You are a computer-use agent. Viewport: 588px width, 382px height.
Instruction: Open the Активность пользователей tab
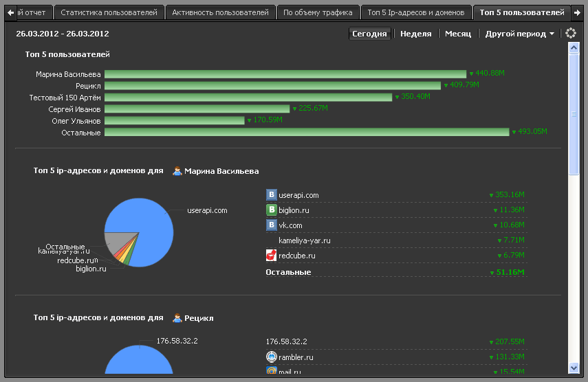coord(220,12)
